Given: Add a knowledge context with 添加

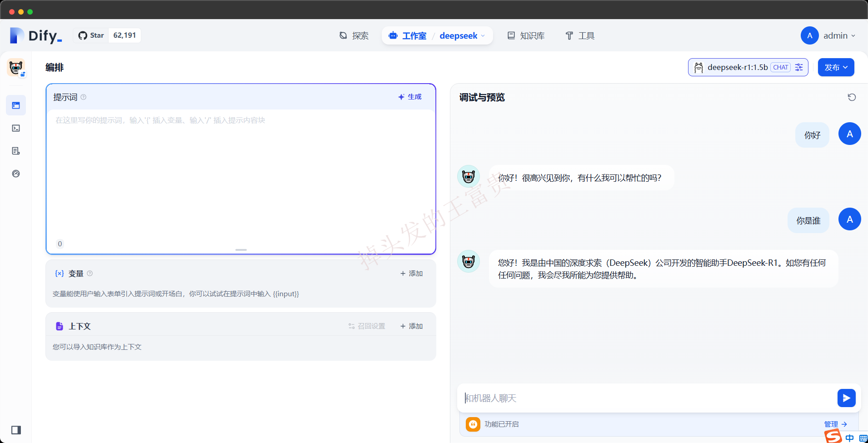Looking at the screenshot, I should [412, 326].
